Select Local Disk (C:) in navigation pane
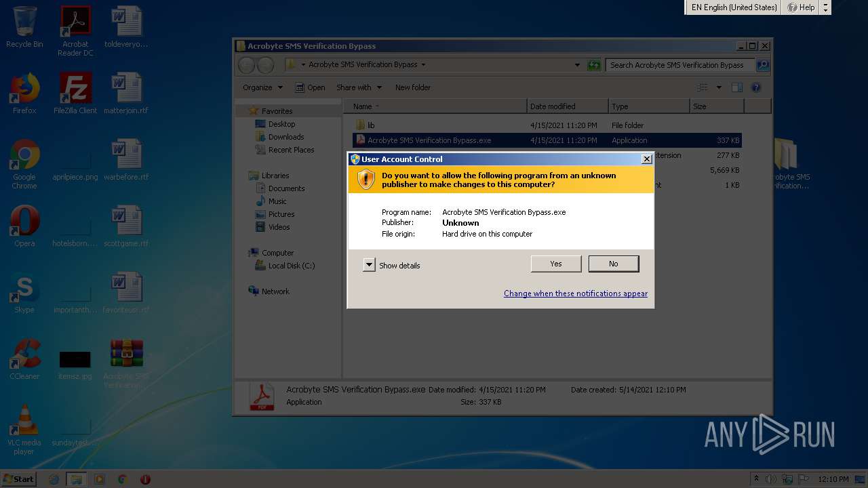This screenshot has height=488, width=868. (292, 266)
